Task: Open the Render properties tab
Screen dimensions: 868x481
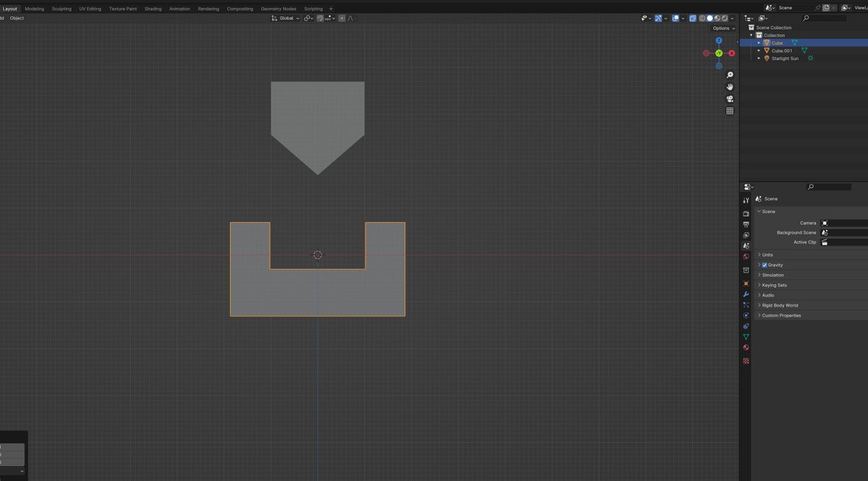Action: pos(746,213)
